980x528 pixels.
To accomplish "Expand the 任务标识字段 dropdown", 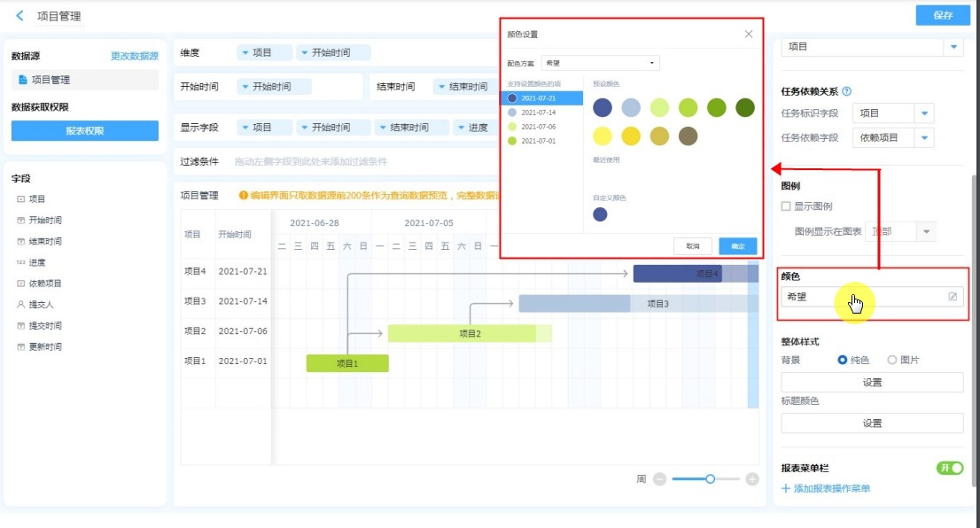I will 924,113.
